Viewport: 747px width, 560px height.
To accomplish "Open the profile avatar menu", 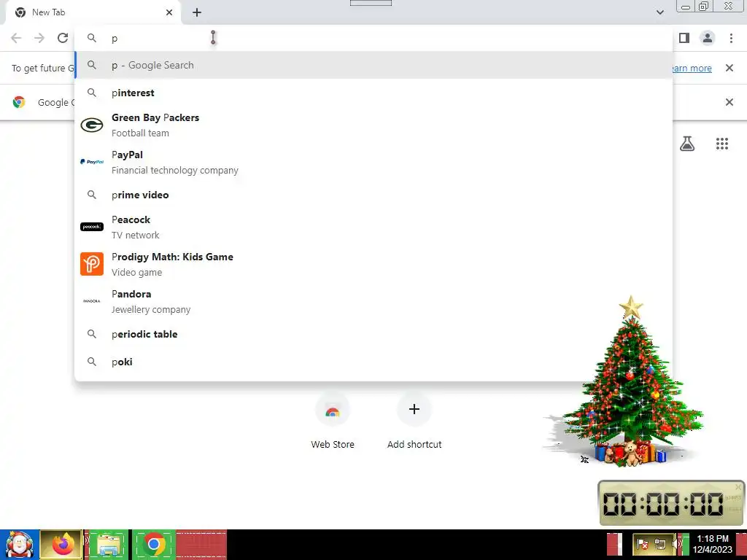I will (x=708, y=38).
